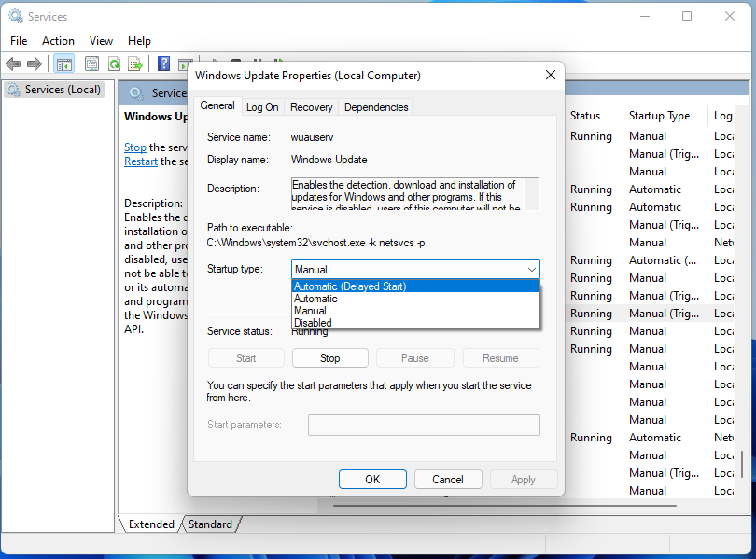
Task: Click the Cancel button
Action: coord(448,480)
